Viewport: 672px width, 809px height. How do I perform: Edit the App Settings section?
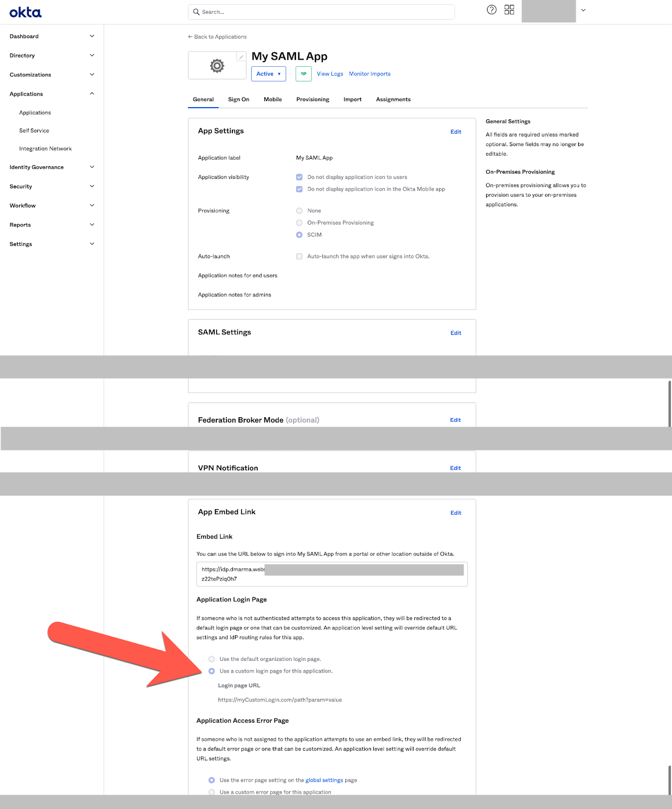tap(456, 132)
